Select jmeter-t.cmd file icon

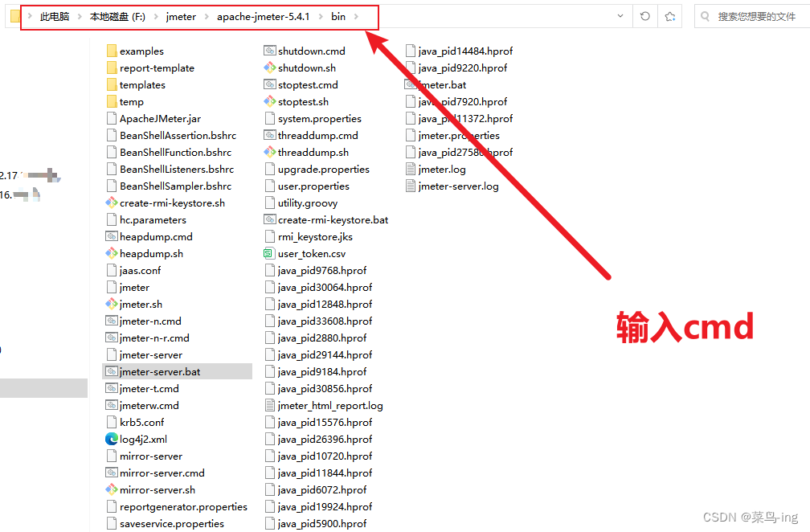111,388
